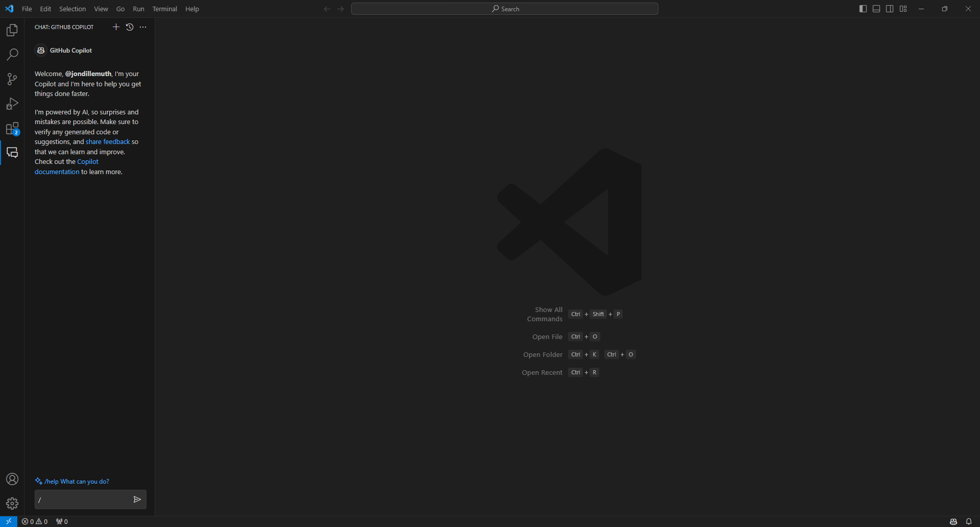
Task: Open the Explorer view in activity bar
Action: pyautogui.click(x=12, y=31)
